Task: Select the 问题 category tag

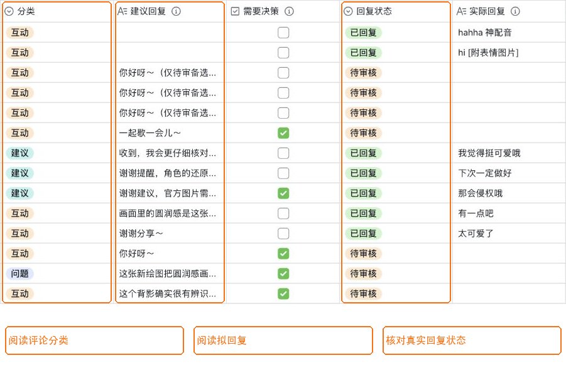Action: 20,274
